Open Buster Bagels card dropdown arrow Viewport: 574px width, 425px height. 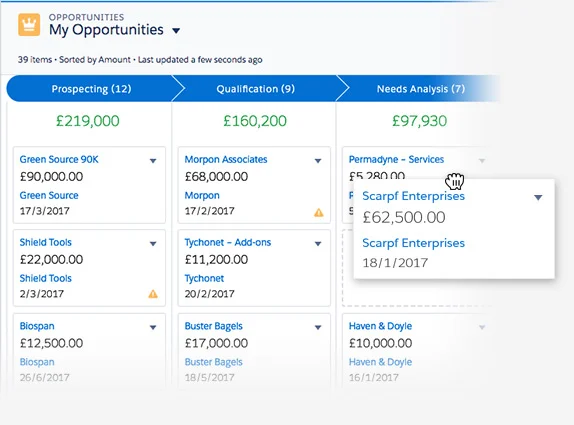point(318,328)
